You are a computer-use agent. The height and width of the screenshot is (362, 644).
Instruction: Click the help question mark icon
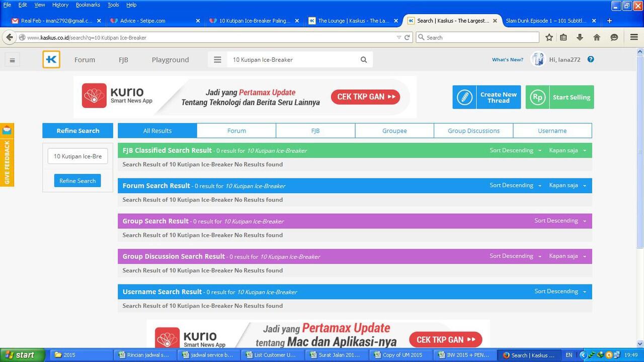(591, 59)
